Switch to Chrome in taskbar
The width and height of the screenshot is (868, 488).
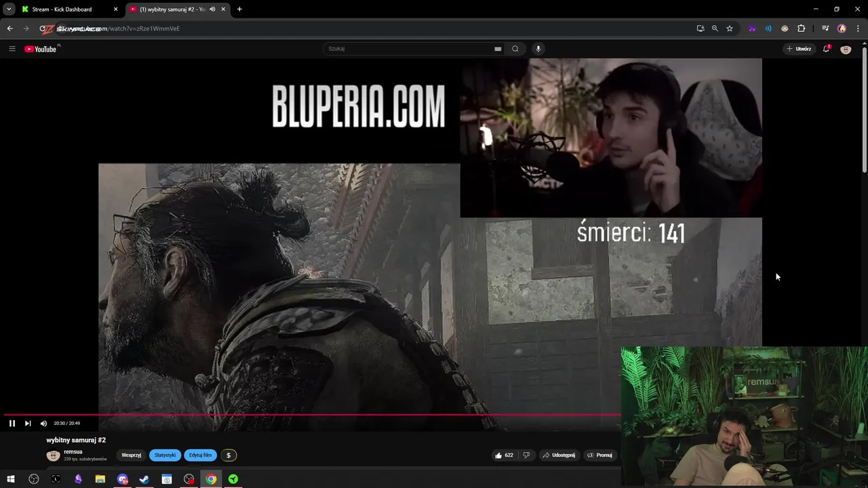pyautogui.click(x=211, y=479)
